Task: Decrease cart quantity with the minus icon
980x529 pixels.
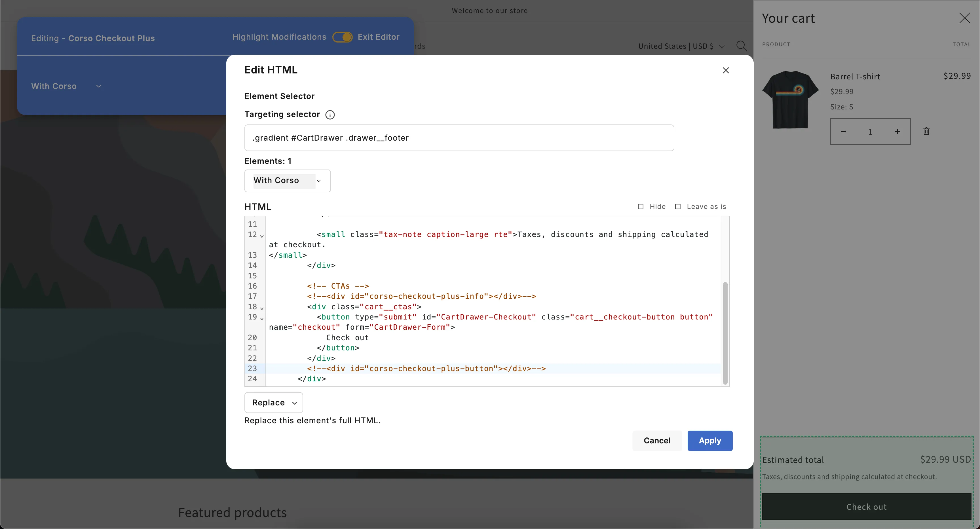Action: [x=843, y=132]
